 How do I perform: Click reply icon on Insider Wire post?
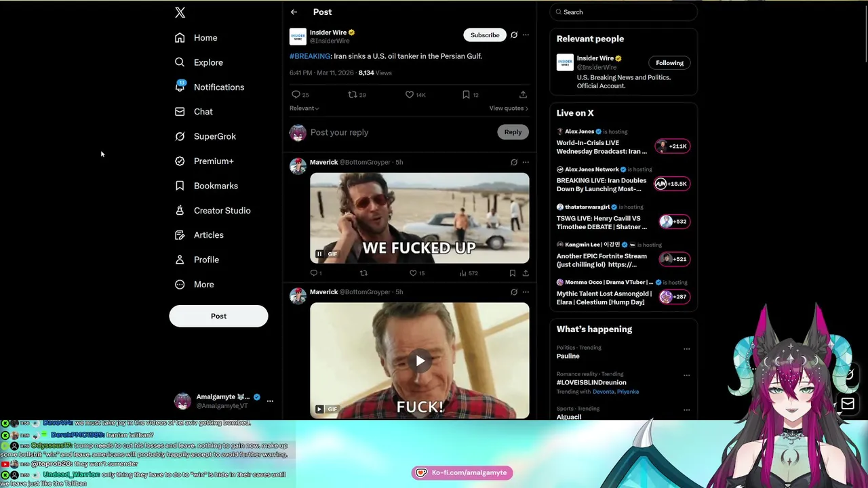point(296,95)
